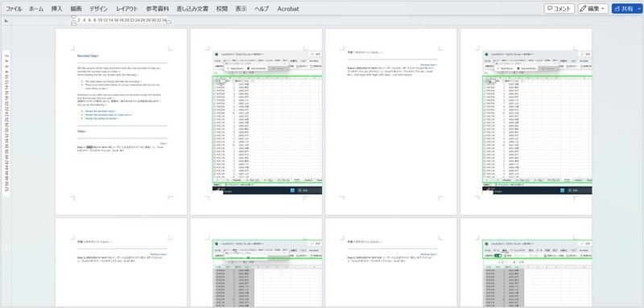Viewport: 644px width, 308px height.
Task: Click the vertical ruler on the left
Action: (x=6, y=123)
